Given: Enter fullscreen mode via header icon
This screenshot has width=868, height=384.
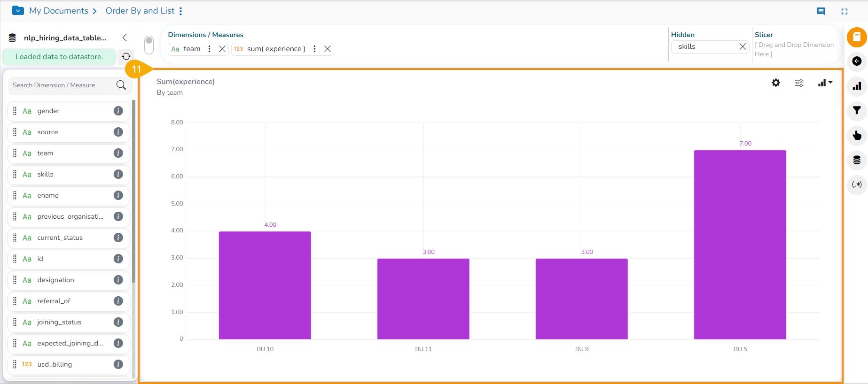Looking at the screenshot, I should pos(845,11).
